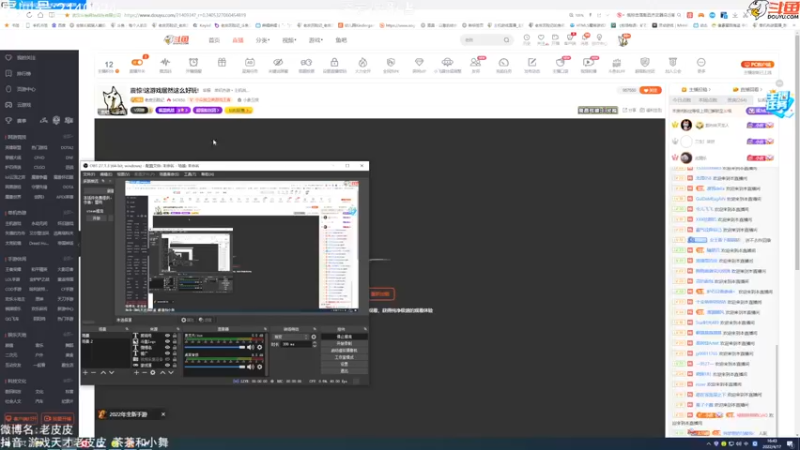Click the pencil edit tool icon
Image resolution: width=800 pixels, height=450 pixels.
click(x=532, y=62)
